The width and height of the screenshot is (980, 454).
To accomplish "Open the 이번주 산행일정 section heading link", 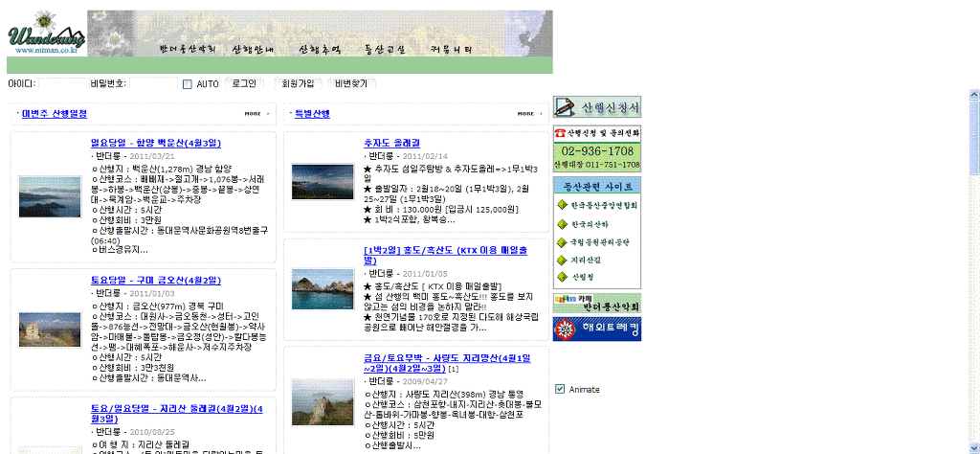I will pos(55,114).
